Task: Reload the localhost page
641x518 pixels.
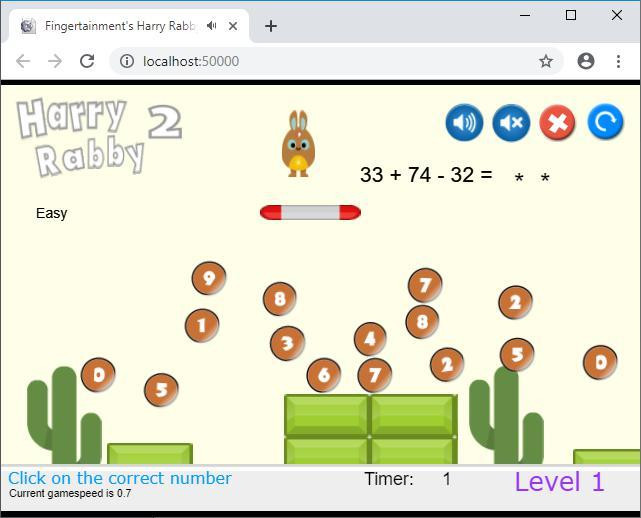Action: pyautogui.click(x=87, y=61)
